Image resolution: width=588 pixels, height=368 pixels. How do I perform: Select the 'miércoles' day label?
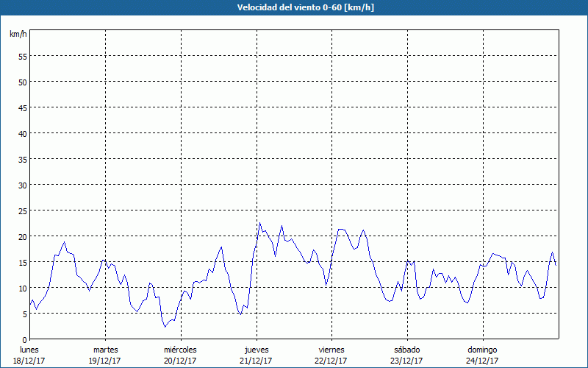[x=180, y=350]
